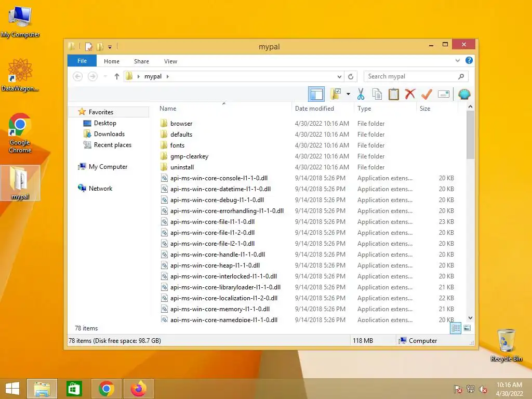Screen dimensions: 532x399
Task: Switch to the Home ribbon tab
Action: click(x=112, y=61)
